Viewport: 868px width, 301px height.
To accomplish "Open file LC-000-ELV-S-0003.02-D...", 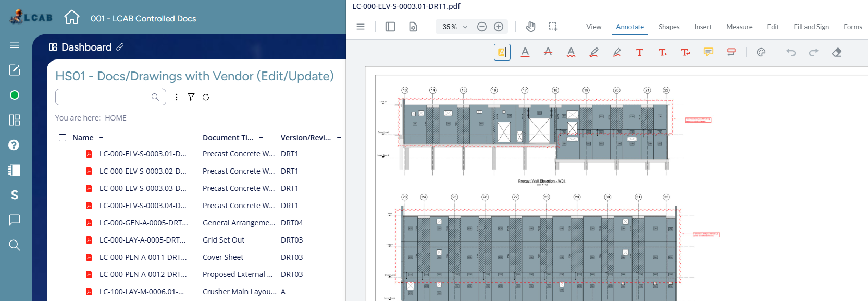I will [x=143, y=171].
